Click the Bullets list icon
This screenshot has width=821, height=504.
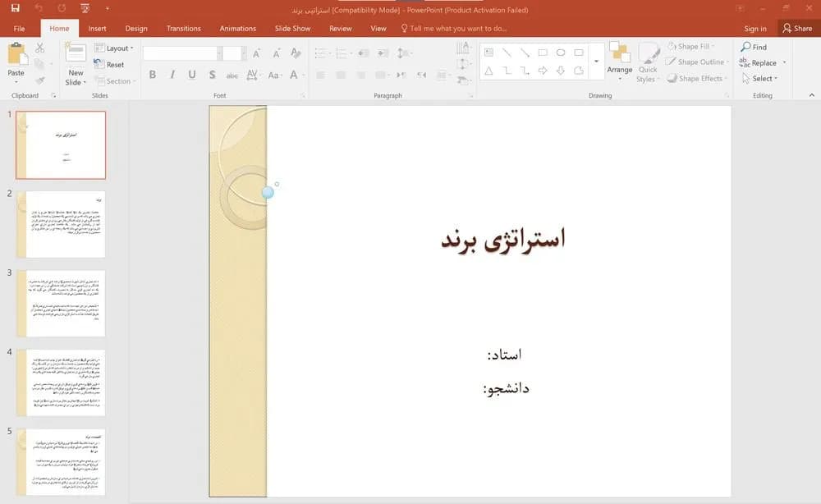click(320, 53)
